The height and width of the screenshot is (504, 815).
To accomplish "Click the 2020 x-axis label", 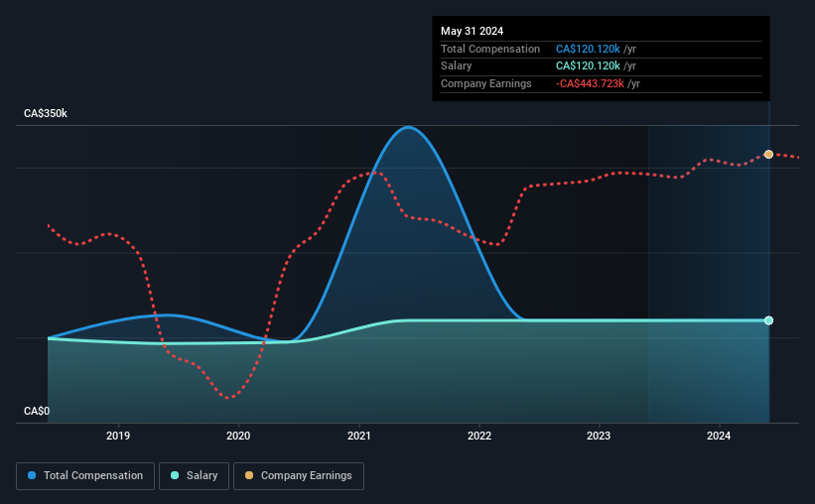I will coord(238,436).
